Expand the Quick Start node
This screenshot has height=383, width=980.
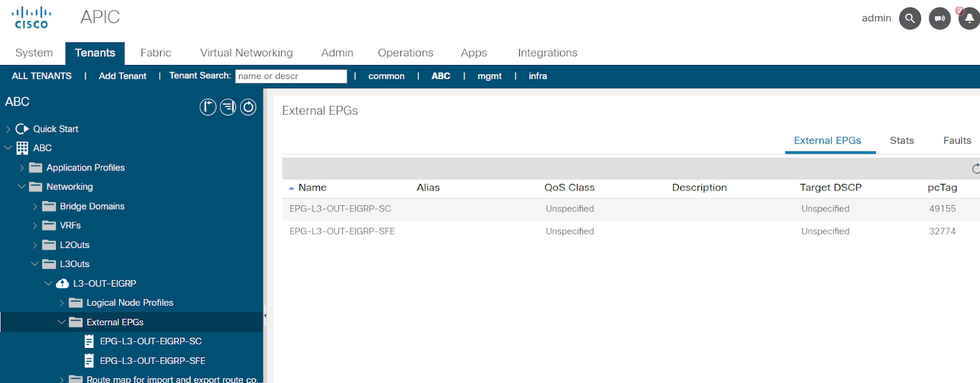(x=8, y=129)
